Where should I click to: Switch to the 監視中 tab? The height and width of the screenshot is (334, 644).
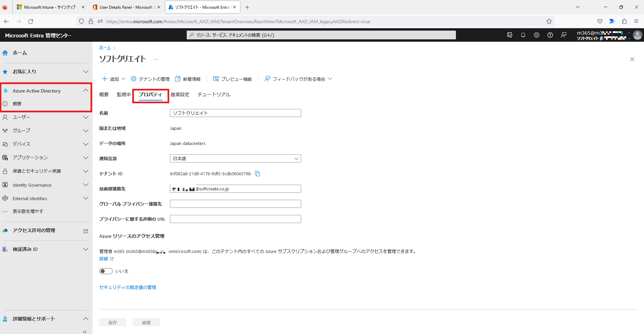(124, 95)
